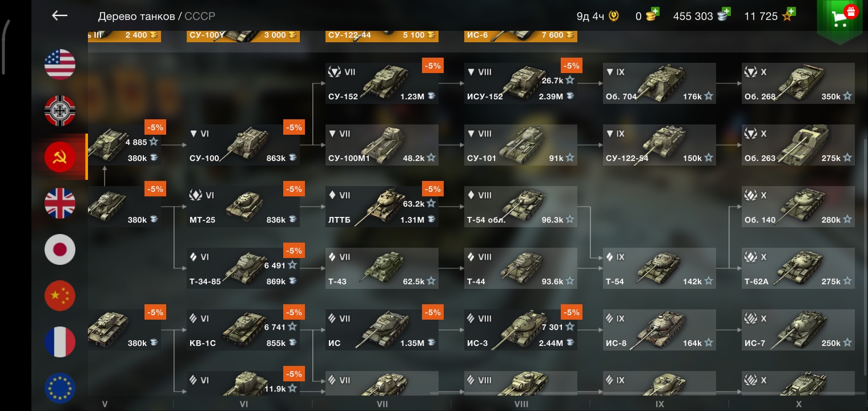This screenshot has height=411, width=868.
Task: Switch to the China flag nation
Action: click(60, 295)
